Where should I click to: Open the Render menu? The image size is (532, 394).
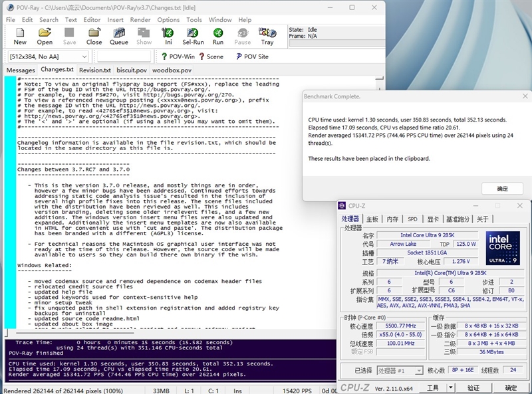[x=140, y=20]
